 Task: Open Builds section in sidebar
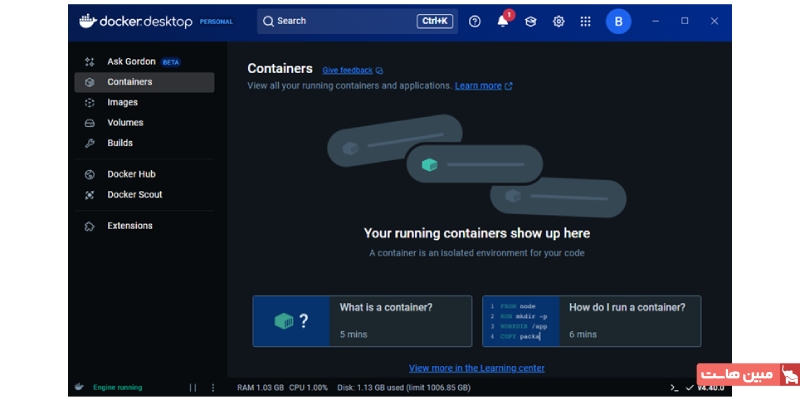[120, 143]
